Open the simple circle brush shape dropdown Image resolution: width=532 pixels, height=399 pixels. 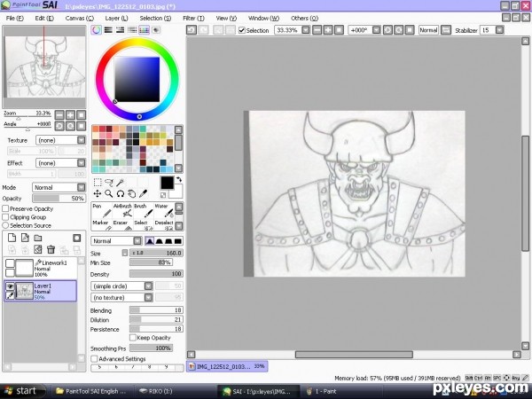pos(148,286)
